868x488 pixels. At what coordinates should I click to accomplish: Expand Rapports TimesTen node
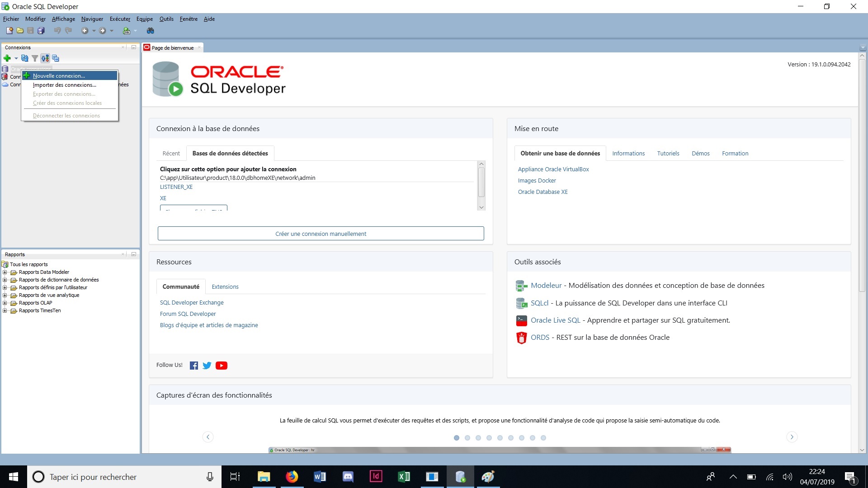click(5, 311)
